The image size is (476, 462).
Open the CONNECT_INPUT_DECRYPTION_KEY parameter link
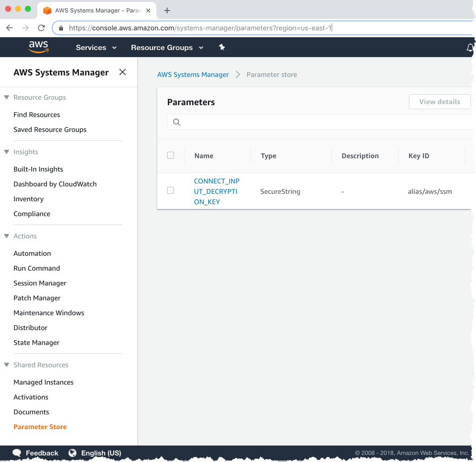(x=217, y=191)
